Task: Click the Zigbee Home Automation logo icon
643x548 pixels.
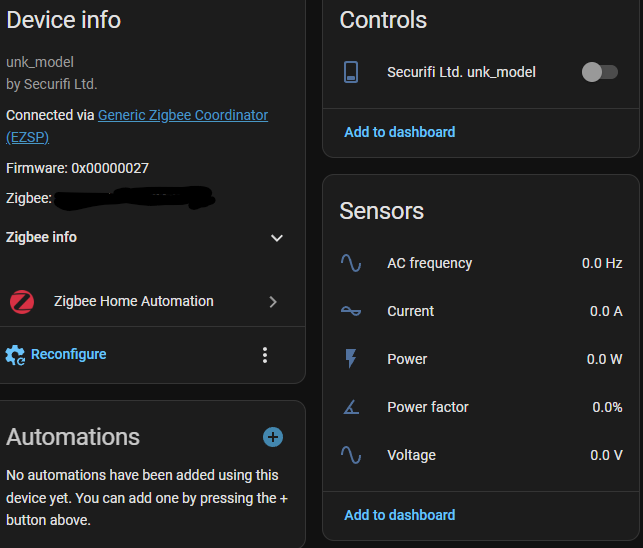Action: [22, 301]
